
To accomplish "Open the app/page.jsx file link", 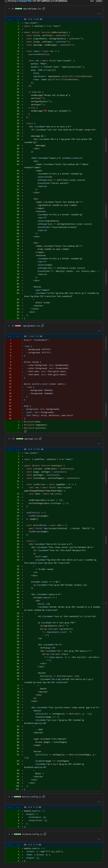I will 31,439.
